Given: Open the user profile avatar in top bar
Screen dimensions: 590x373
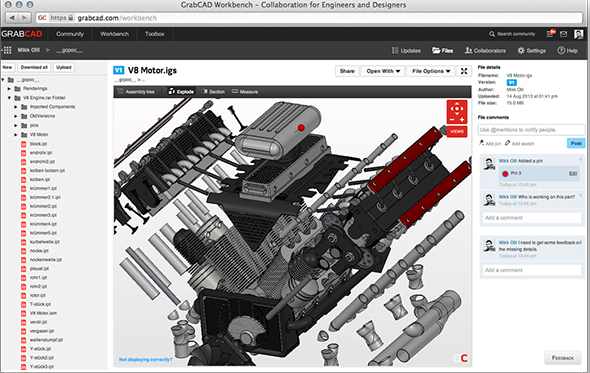Looking at the screenshot, I should click(x=578, y=34).
